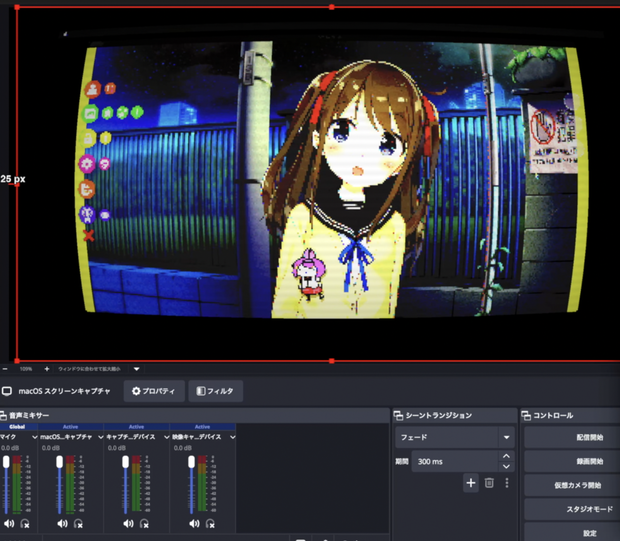
Task: Click the monitor icon beside macOS スクリーンキャプチャ
Action: pos(7,391)
